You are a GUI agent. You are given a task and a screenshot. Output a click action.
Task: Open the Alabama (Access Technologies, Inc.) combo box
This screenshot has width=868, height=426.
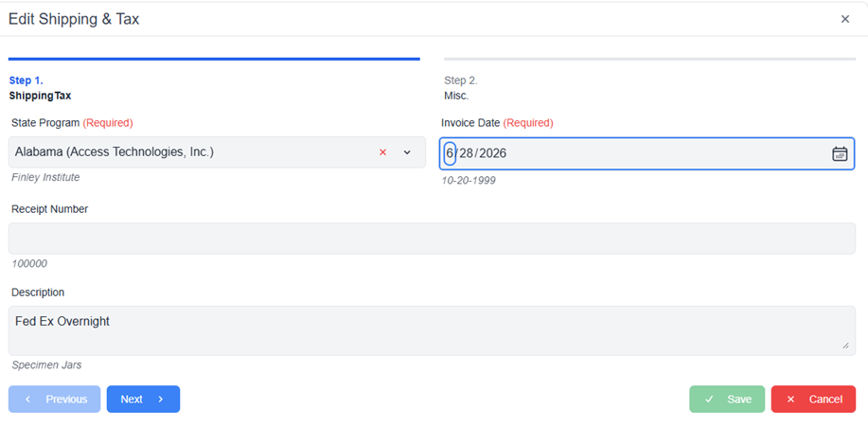[x=217, y=152]
